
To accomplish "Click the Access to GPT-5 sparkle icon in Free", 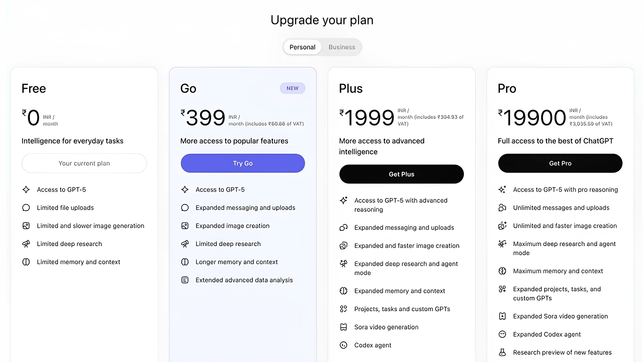I will tap(26, 189).
